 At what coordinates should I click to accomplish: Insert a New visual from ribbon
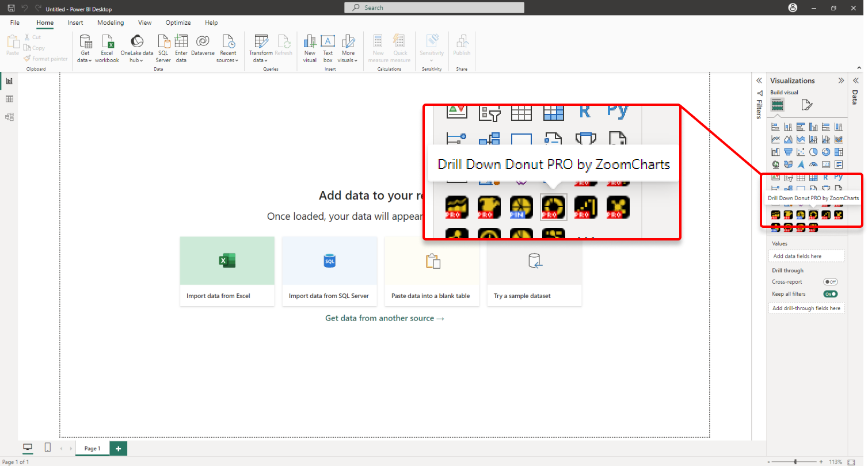pos(310,49)
